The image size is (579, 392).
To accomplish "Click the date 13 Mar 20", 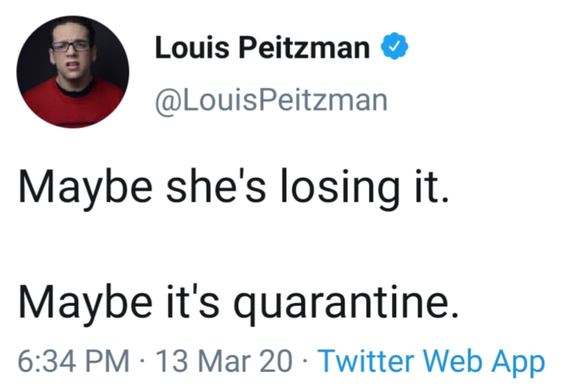I will (224, 361).
